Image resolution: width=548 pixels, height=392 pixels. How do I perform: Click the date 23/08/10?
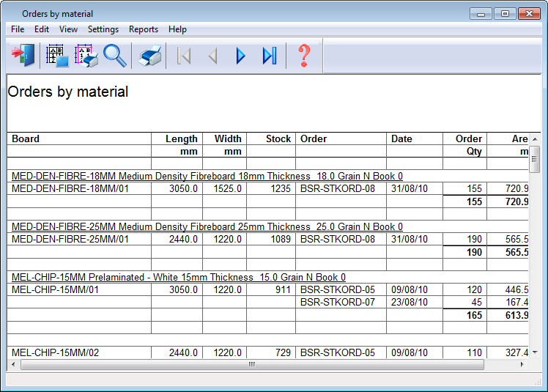(410, 302)
